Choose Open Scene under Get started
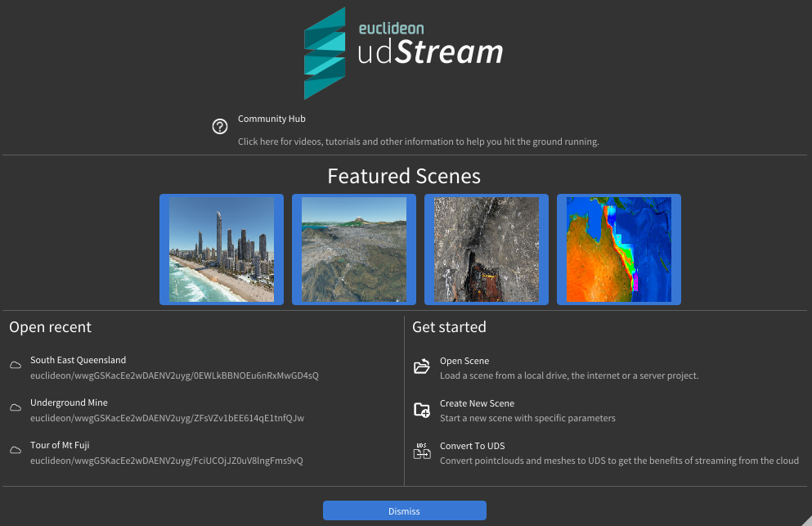This screenshot has width=812, height=526. click(464, 361)
